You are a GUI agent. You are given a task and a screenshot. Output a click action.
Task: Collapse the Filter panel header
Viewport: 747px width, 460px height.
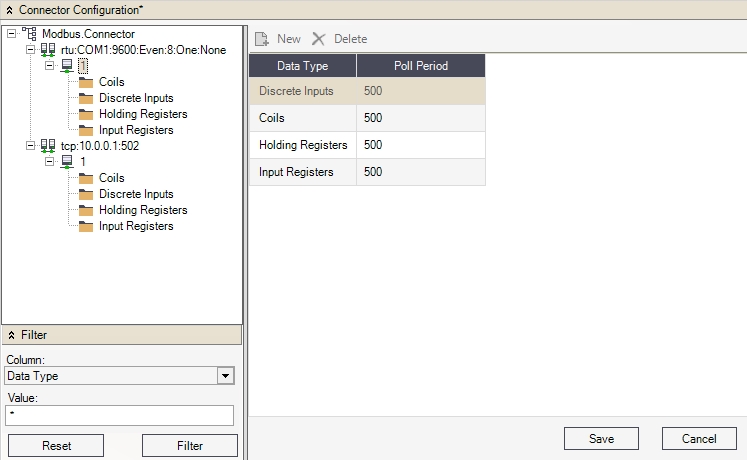(x=11, y=335)
